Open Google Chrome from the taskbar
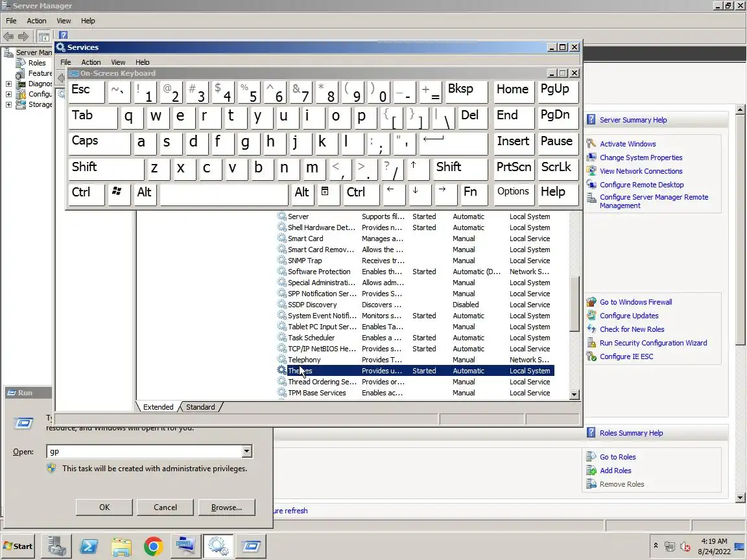747x560 pixels. tap(154, 546)
